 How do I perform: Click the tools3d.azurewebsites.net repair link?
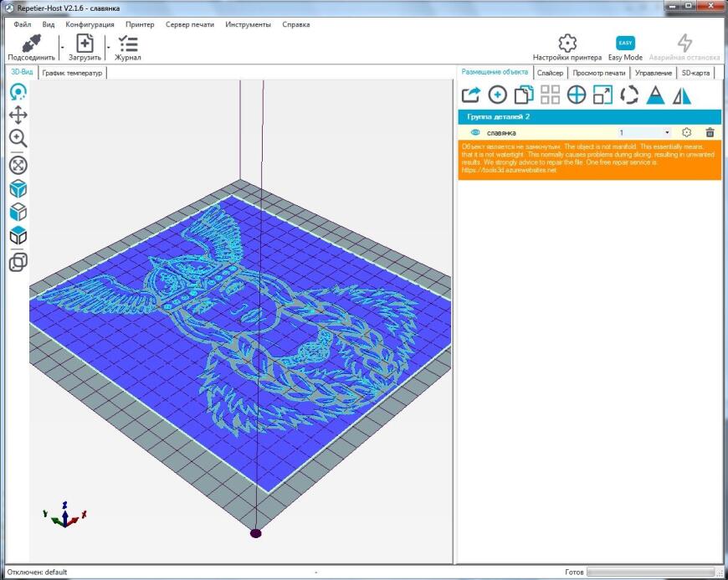pyautogui.click(x=509, y=170)
